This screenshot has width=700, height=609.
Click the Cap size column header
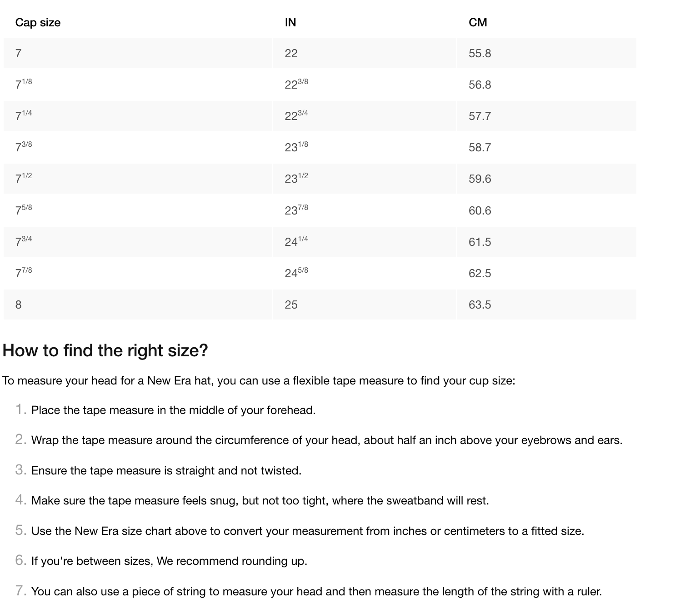(x=38, y=22)
